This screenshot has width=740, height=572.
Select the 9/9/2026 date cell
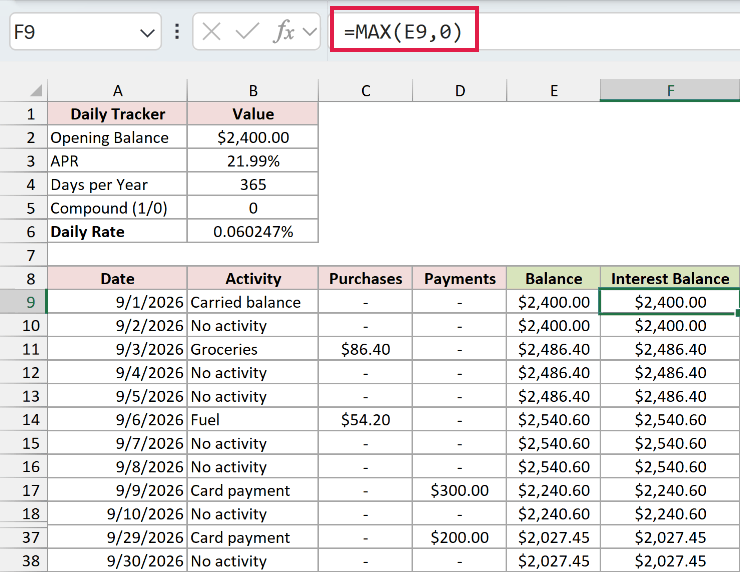click(118, 490)
